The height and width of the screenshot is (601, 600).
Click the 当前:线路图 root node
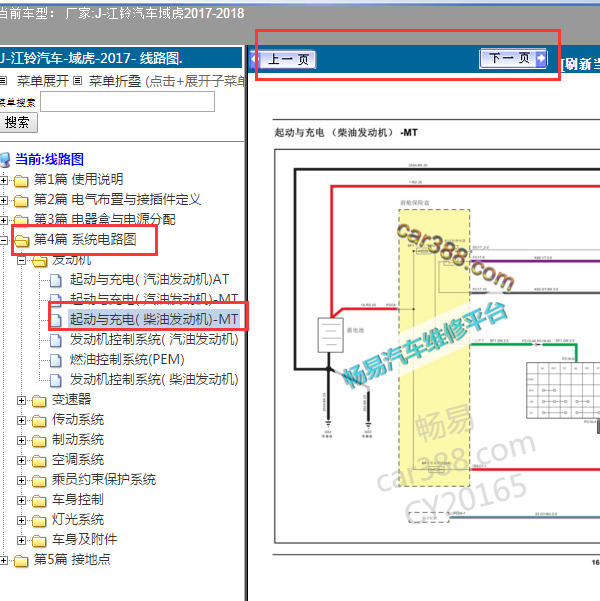49,159
